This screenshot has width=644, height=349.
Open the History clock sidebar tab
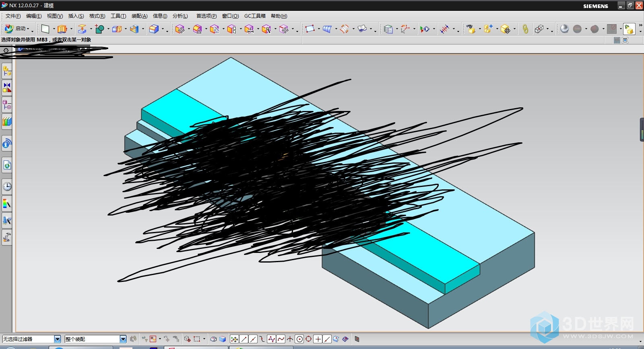point(7,187)
